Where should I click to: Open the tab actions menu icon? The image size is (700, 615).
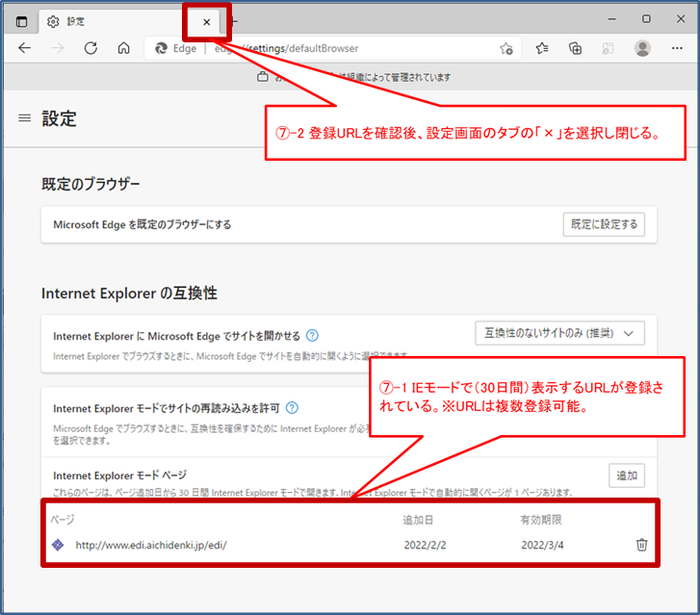pyautogui.click(x=21, y=21)
